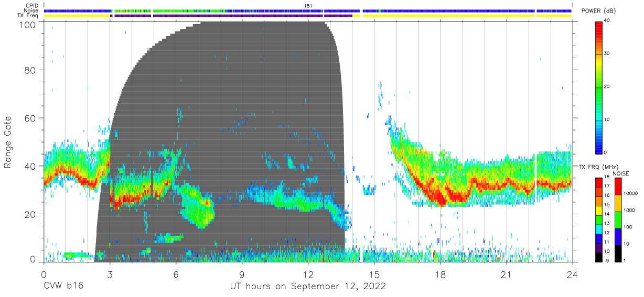Click the 20 tick on the power colorbar

[607, 86]
